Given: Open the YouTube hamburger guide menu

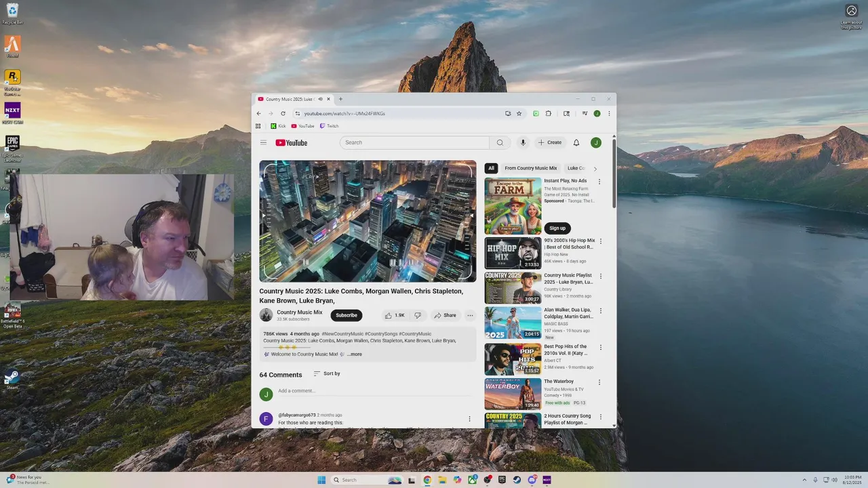Looking at the screenshot, I should (x=263, y=142).
